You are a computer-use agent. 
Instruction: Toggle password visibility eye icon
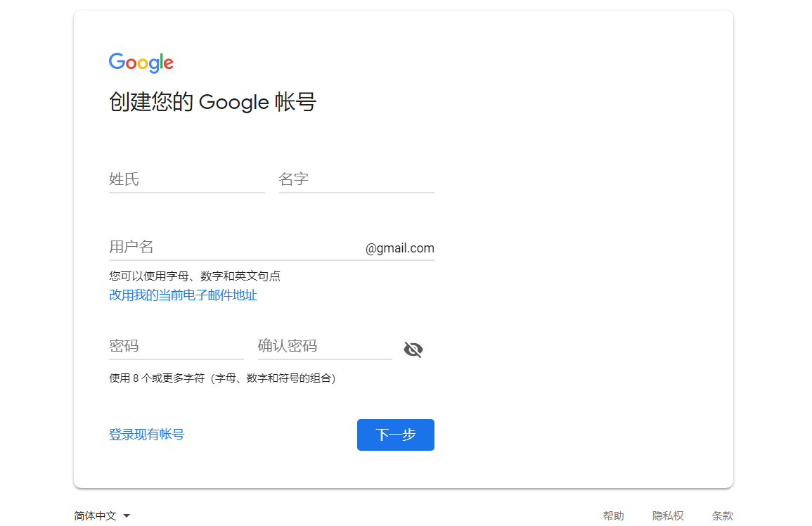click(x=413, y=349)
